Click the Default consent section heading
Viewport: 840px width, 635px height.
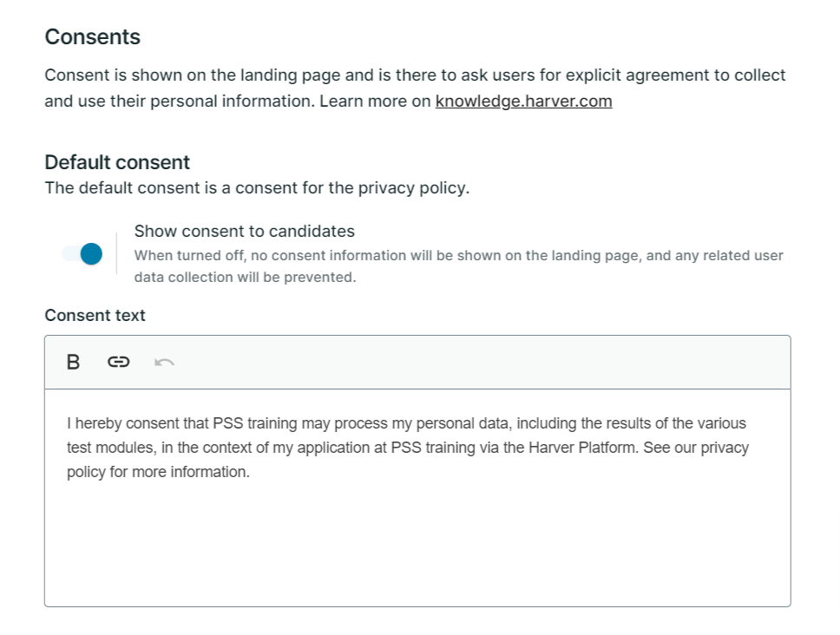pyautogui.click(x=117, y=162)
